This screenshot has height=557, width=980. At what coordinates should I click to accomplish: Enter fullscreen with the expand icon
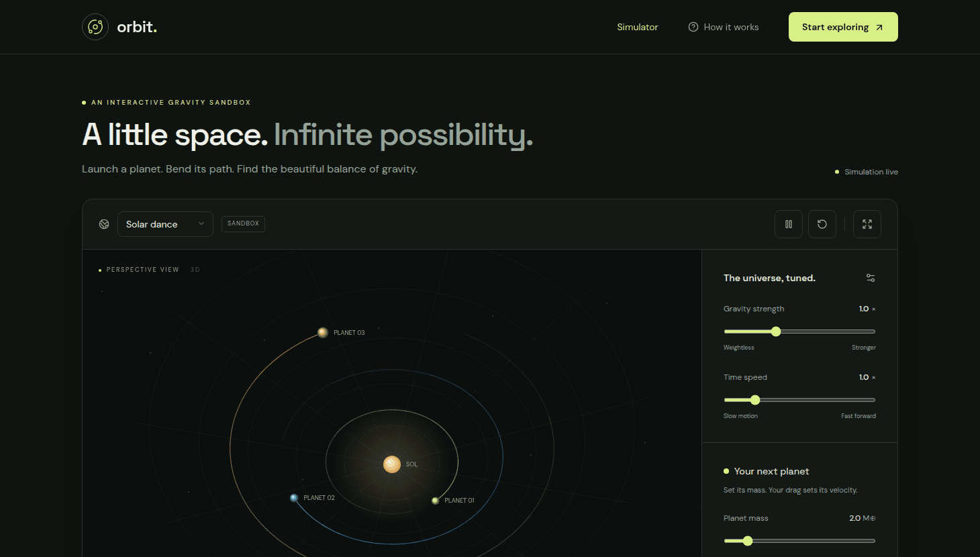click(867, 224)
